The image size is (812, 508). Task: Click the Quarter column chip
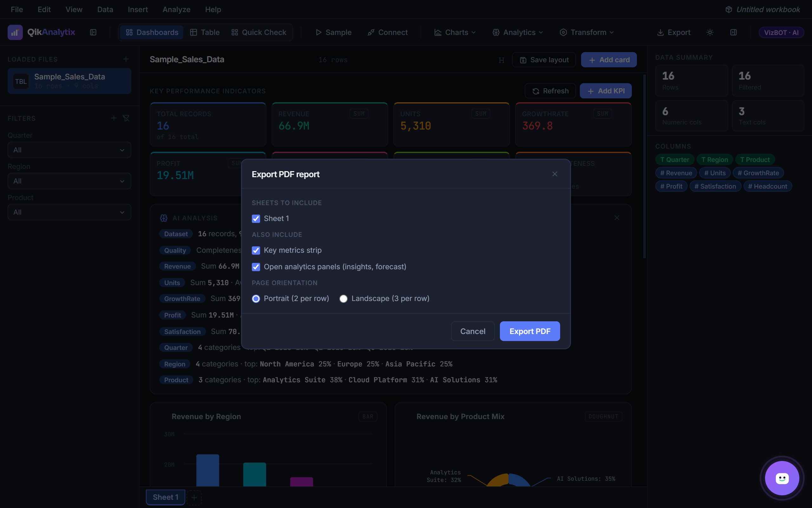pos(675,160)
